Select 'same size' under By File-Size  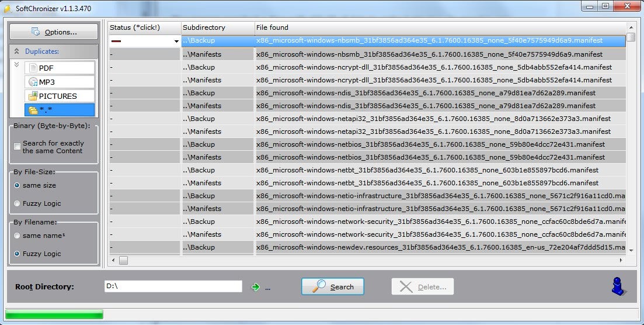coord(17,185)
